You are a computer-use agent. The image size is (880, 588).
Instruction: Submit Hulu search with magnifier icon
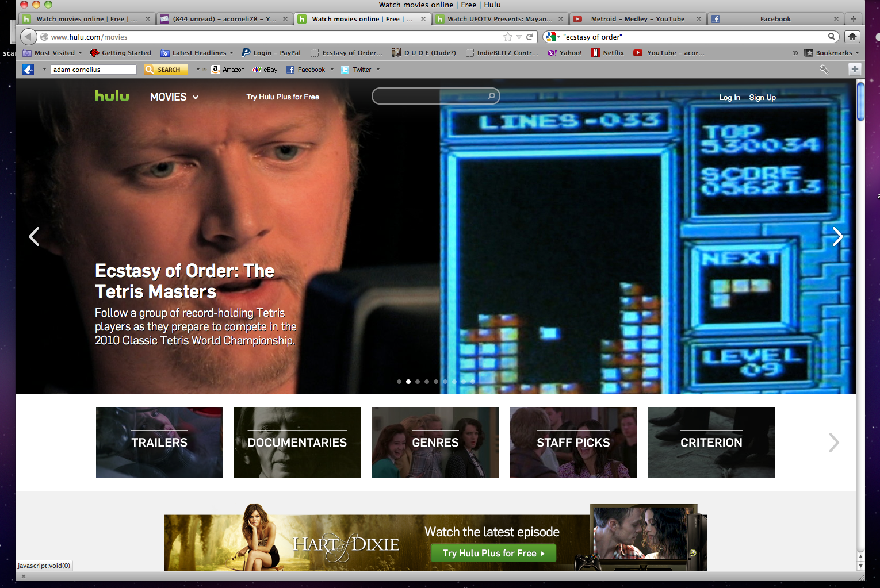coord(492,96)
